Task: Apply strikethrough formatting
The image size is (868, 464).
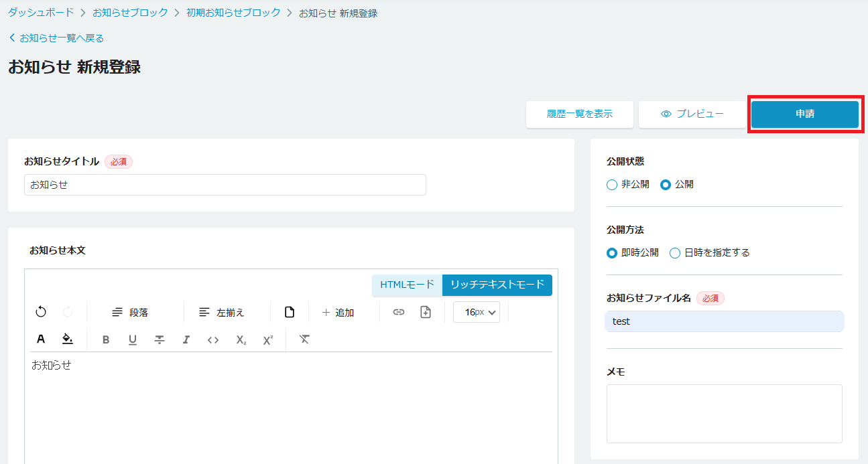Action: coord(160,339)
